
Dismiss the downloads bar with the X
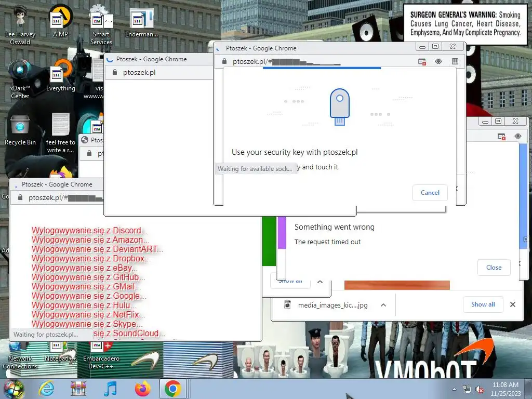tap(513, 304)
